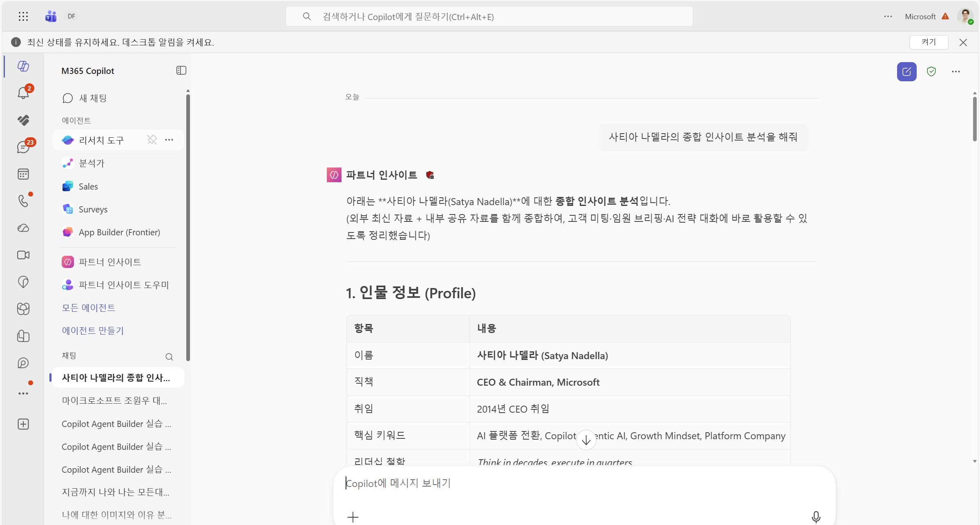
Task: Select App Builder (Frontier) agent
Action: coord(118,232)
